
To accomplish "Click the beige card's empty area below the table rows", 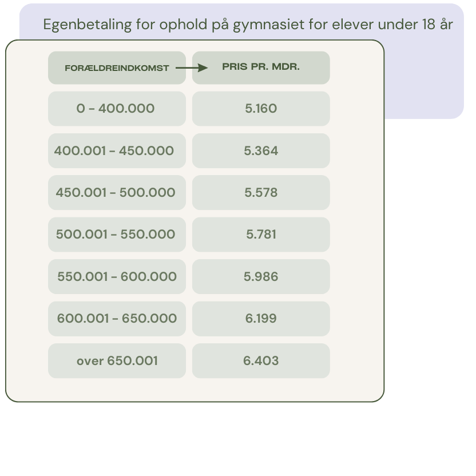I will (195, 390).
